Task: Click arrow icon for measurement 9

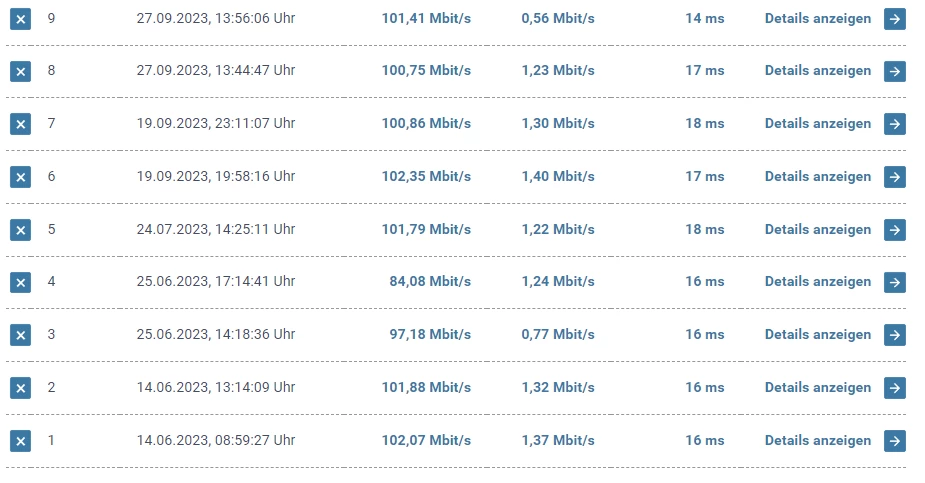Action: point(895,19)
